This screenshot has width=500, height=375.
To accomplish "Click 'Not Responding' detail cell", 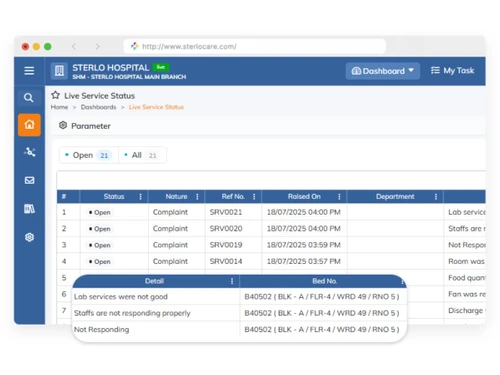I will point(101,329).
